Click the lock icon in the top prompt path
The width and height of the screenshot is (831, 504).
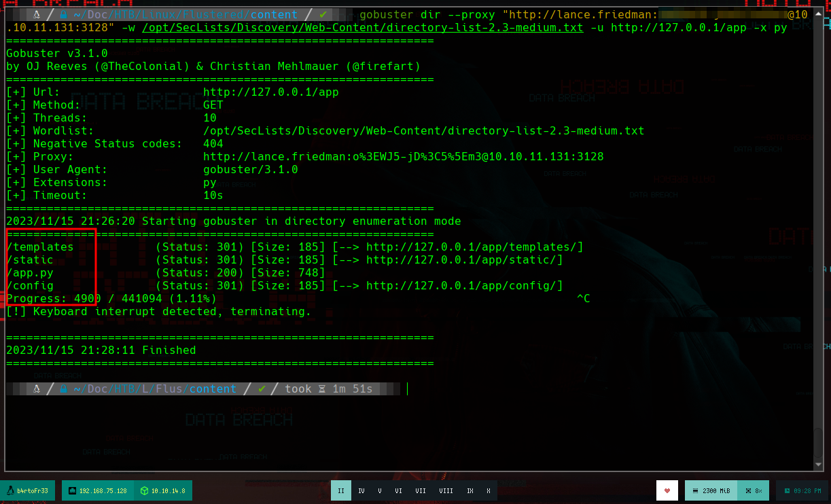click(63, 15)
